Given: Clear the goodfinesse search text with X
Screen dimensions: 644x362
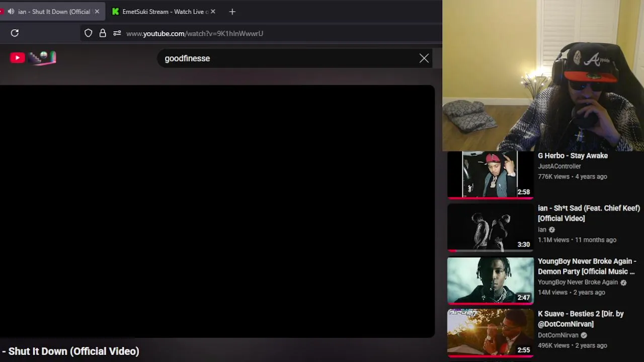Looking at the screenshot, I should pos(424,58).
